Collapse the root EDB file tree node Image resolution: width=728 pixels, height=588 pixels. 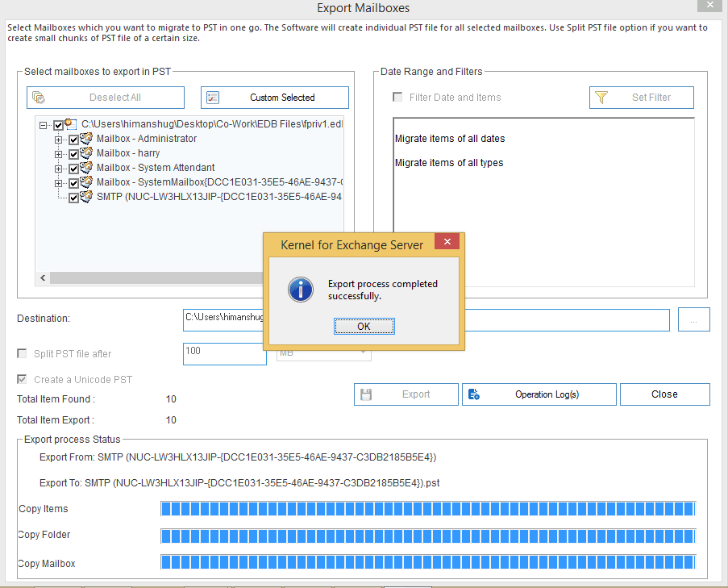coord(44,125)
